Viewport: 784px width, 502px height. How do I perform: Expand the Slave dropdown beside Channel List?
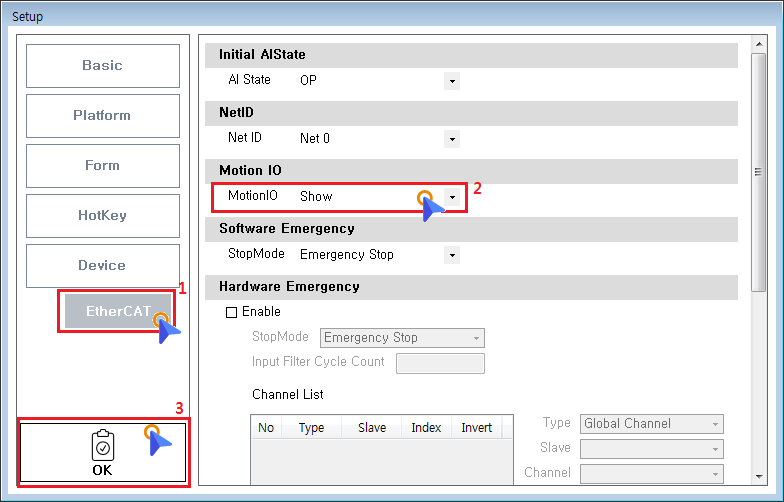pyautogui.click(x=652, y=448)
